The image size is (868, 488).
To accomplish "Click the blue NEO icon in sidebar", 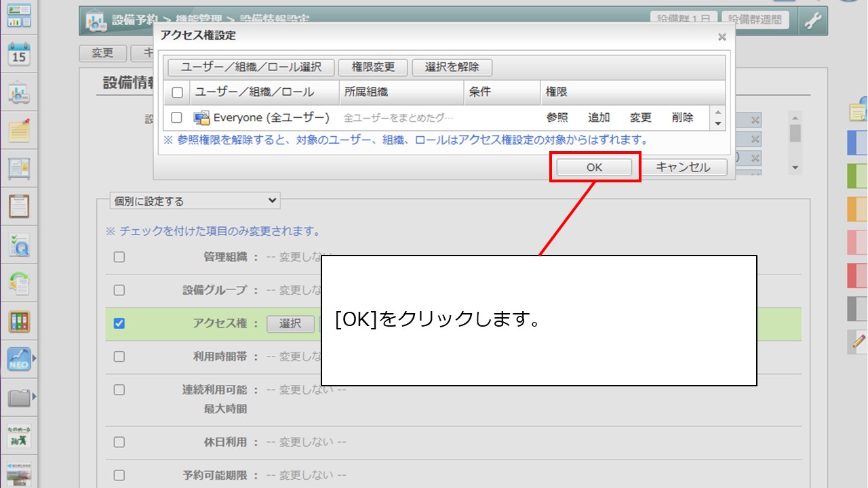I will 19,359.
